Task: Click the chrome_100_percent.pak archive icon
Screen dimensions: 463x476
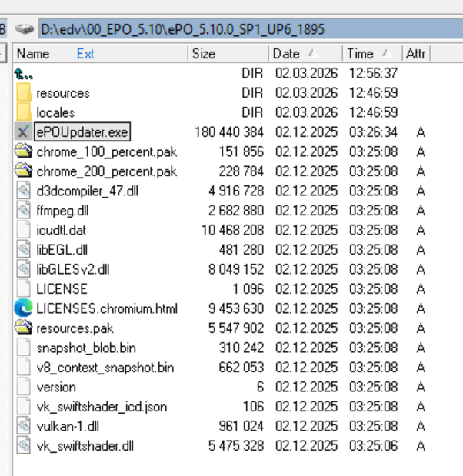Action: coord(23,151)
